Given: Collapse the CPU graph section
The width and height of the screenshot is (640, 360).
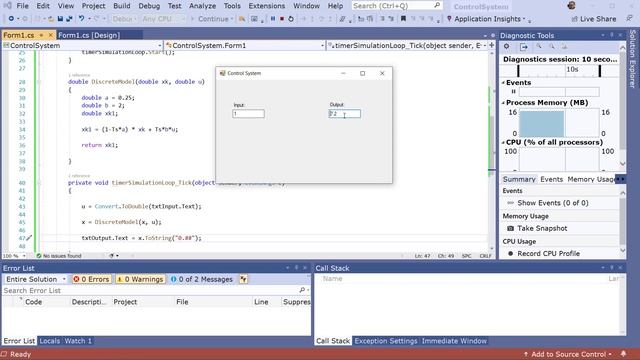Looking at the screenshot, I should click(503, 142).
